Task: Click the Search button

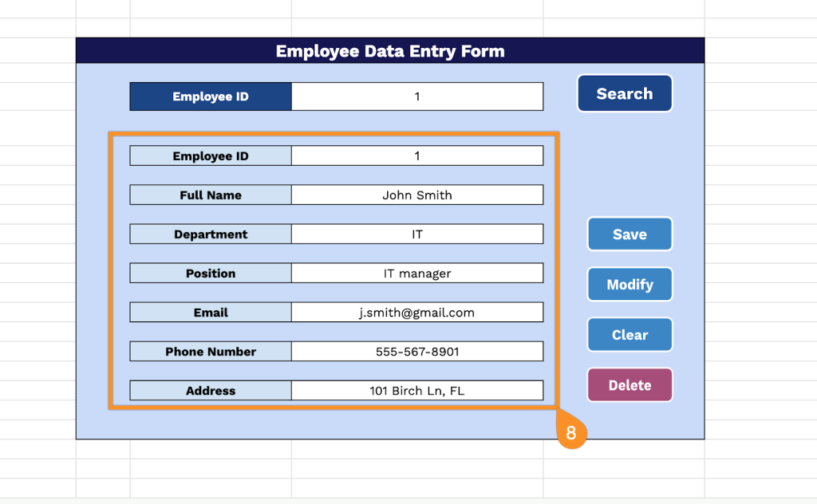Action: 624,94
